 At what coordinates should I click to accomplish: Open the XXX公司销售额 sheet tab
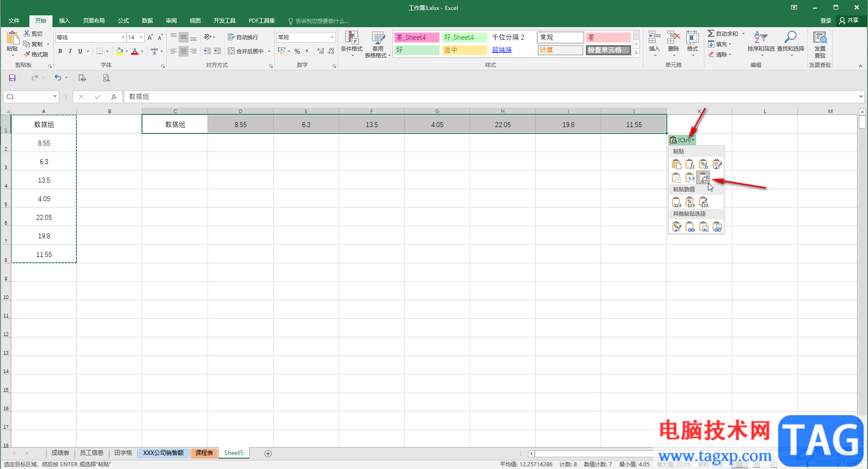click(163, 453)
